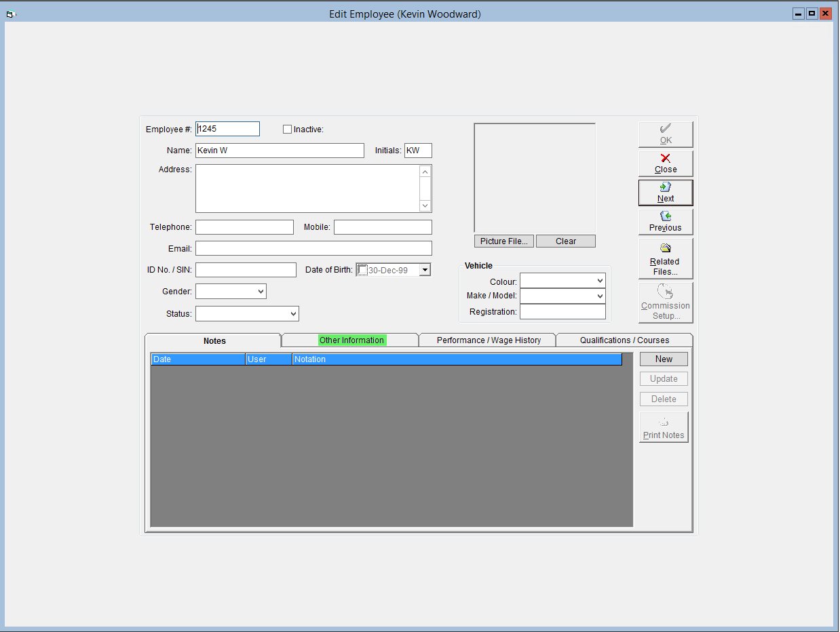Viewport: 840px width, 632px height.
Task: Click the Picture File button
Action: tap(504, 241)
